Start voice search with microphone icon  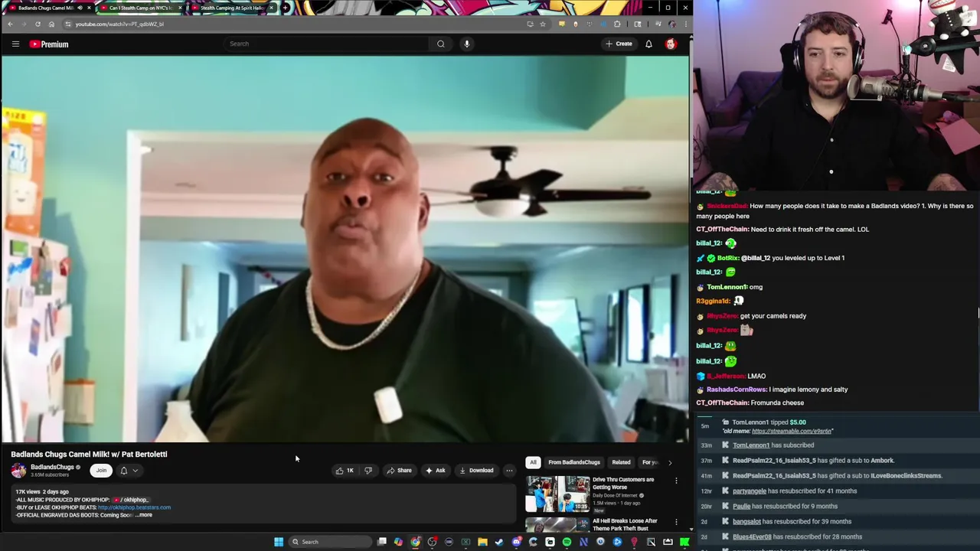pos(466,44)
